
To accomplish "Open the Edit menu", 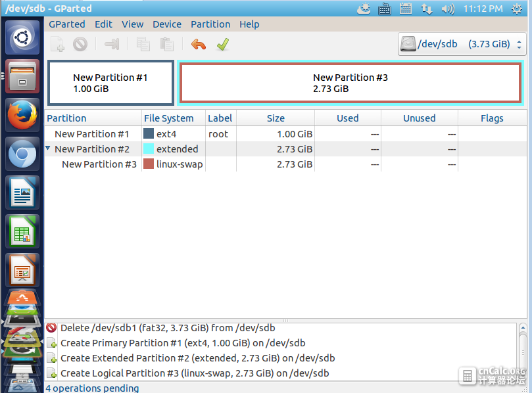I will (103, 24).
